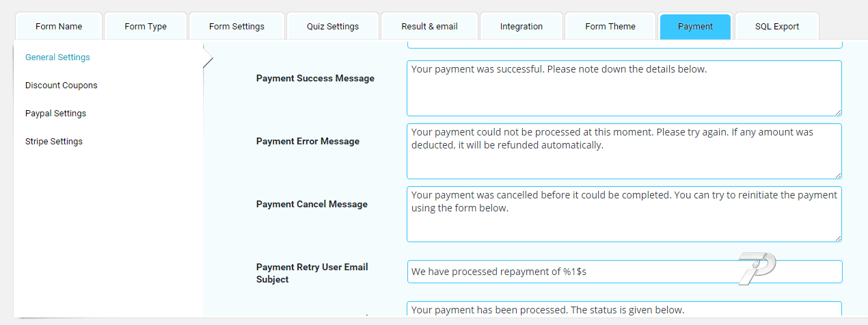Viewport: 868px width, 325px height.
Task: Click into the Payment Success Message textarea
Action: tap(623, 88)
